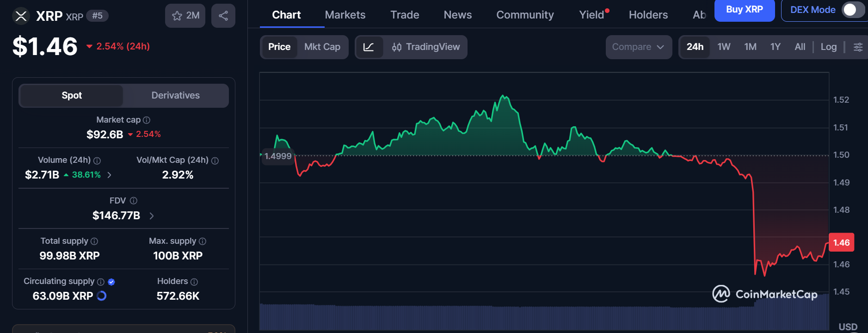
Task: Open the share icon button
Action: coord(223,16)
